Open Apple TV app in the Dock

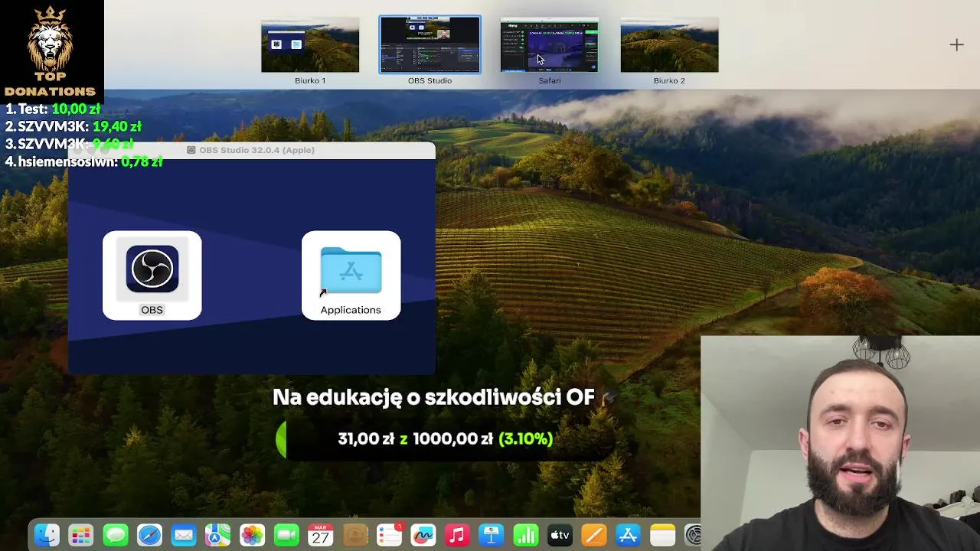560,535
